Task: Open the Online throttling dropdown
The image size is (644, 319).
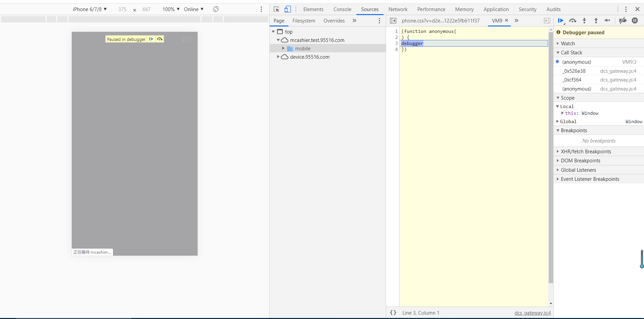Action: [x=194, y=9]
